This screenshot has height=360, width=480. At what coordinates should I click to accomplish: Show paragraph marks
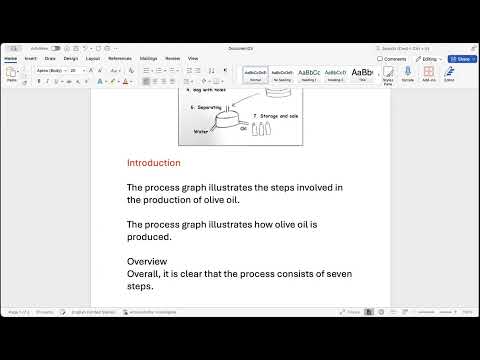click(225, 70)
